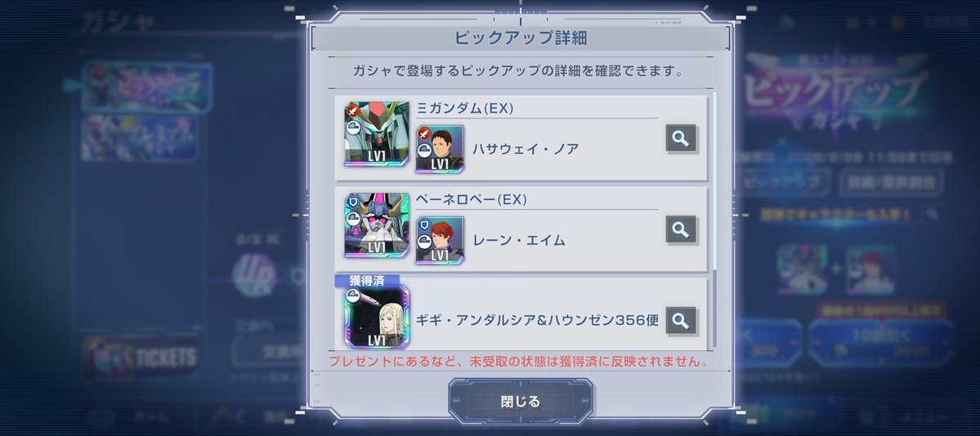The width and height of the screenshot is (980, 436).
Task: Tap the blurred UR rarity icon
Action: click(255, 275)
